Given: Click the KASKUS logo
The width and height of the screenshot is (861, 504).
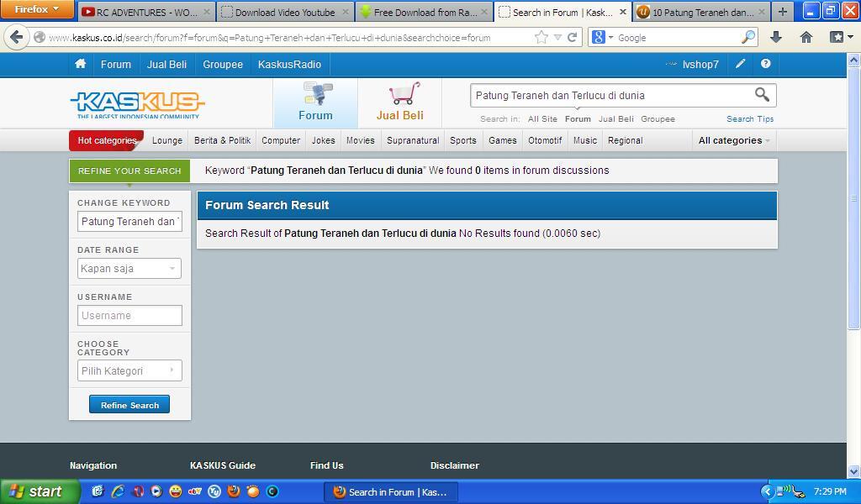Looking at the screenshot, I should click(137, 104).
